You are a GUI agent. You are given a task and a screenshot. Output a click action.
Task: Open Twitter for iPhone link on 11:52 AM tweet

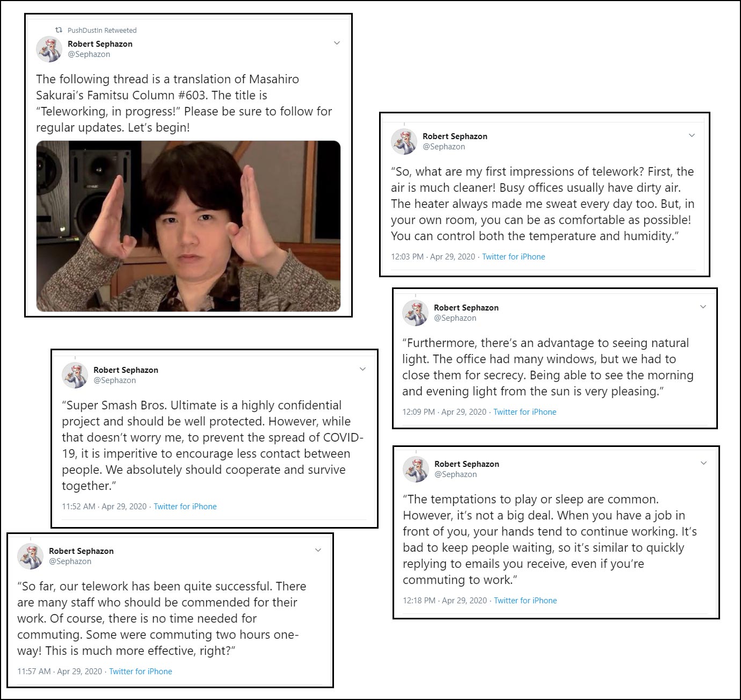185,506
